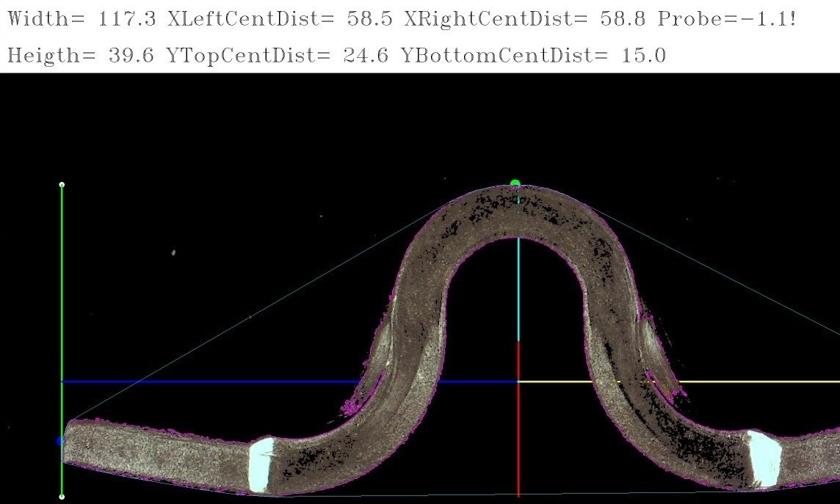This screenshot has height=504, width=840.
Task: Click the Probe=-1.1! warning text
Action: 727,19
